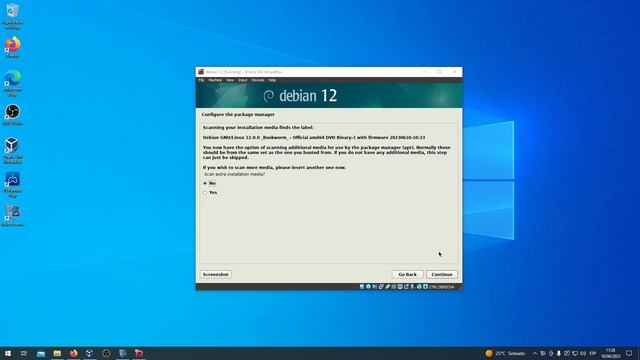Click the optical disk status icon
640x360 pixels.
(368, 287)
